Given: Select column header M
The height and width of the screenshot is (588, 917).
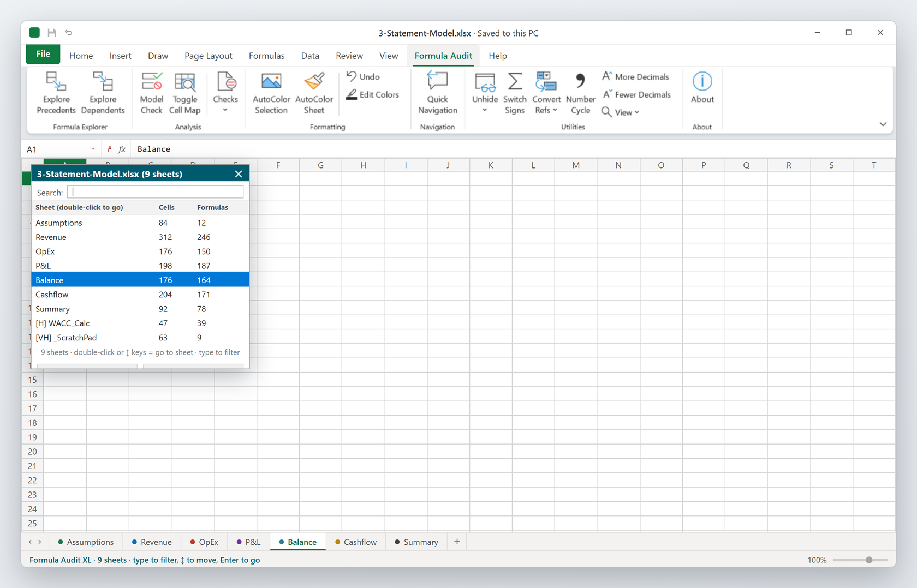Looking at the screenshot, I should coord(576,165).
